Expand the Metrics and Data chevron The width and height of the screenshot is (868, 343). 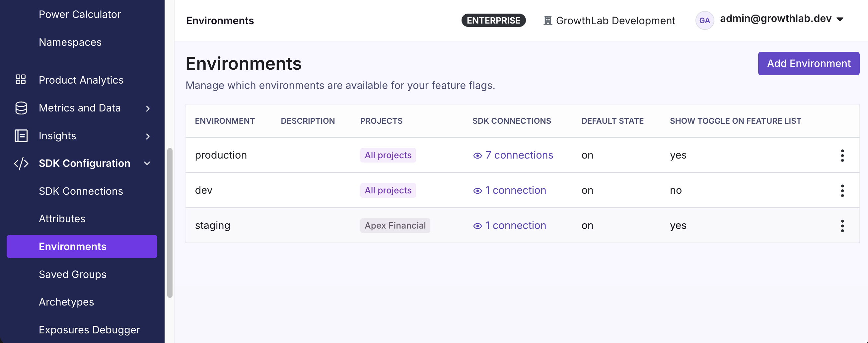point(148,108)
